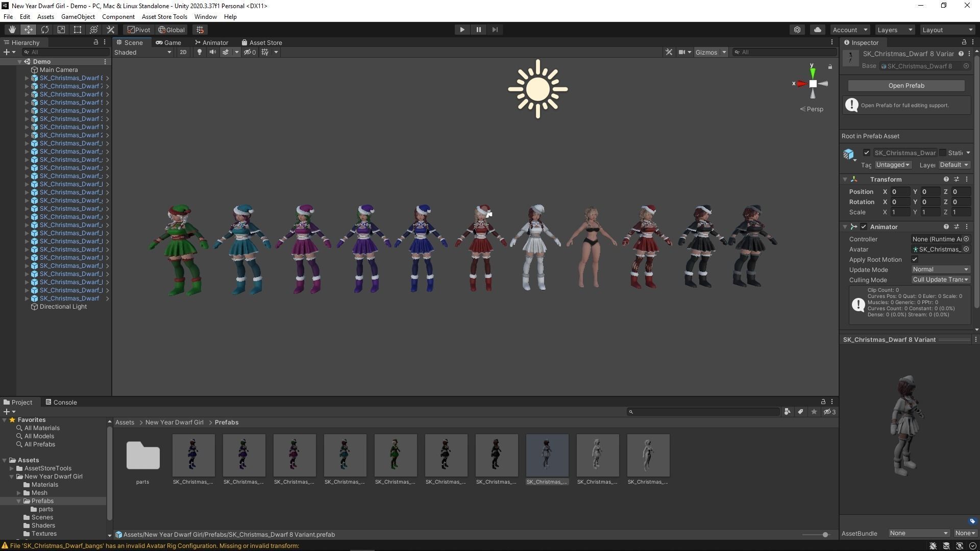This screenshot has width=980, height=551.
Task: Toggle the Static checkbox
Action: tap(943, 153)
